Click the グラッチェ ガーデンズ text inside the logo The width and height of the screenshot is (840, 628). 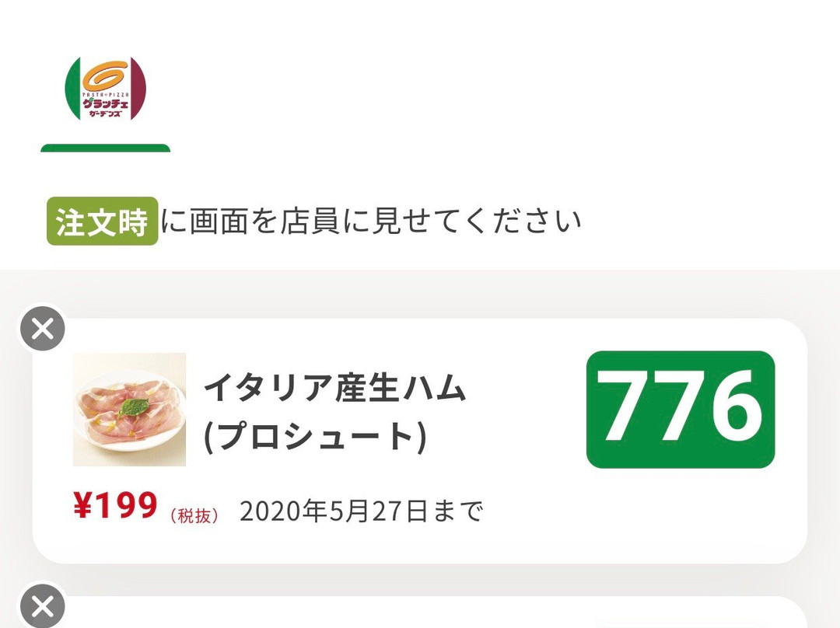pos(106,107)
